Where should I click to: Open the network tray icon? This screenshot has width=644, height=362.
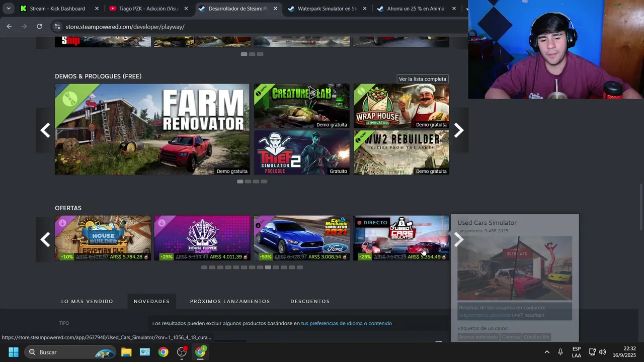(592, 352)
